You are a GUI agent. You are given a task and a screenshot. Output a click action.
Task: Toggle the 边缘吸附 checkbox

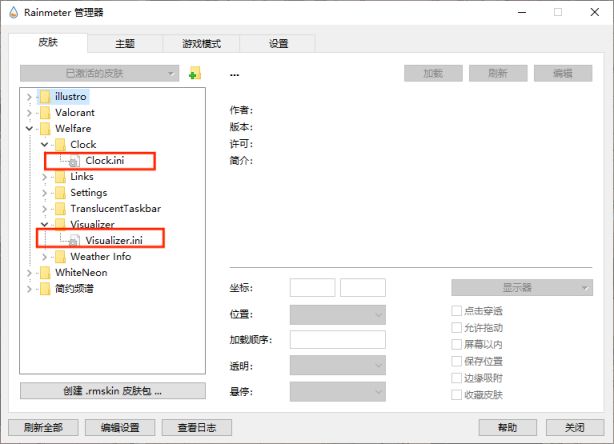(x=456, y=378)
